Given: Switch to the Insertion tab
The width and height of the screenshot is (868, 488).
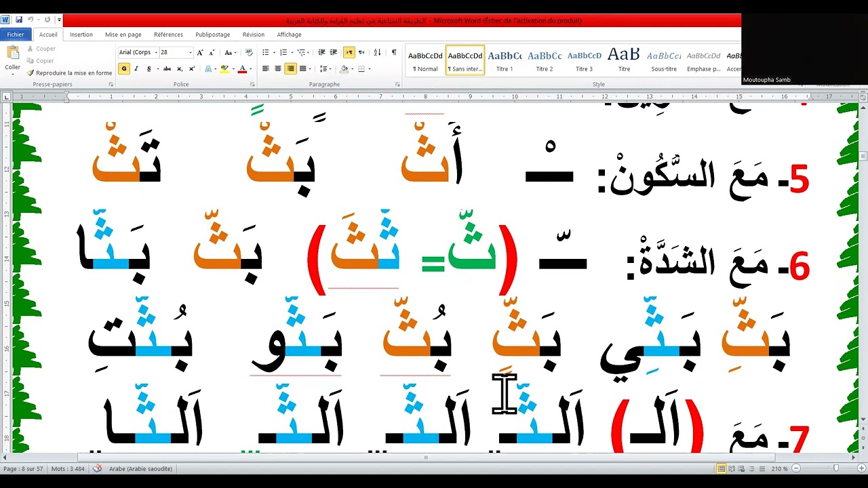Looking at the screenshot, I should pos(81,35).
